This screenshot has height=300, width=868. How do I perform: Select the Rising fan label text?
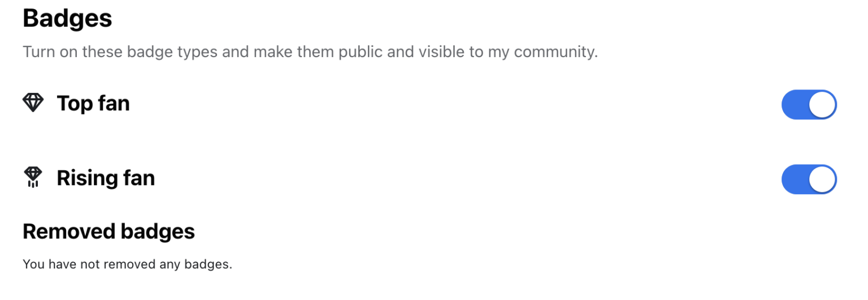[106, 178]
